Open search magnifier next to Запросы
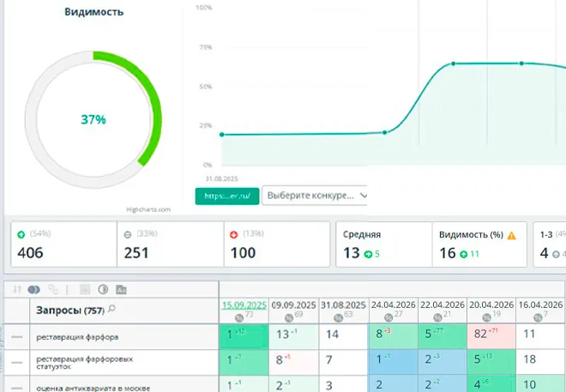The height and width of the screenshot is (392, 566). coord(111,308)
